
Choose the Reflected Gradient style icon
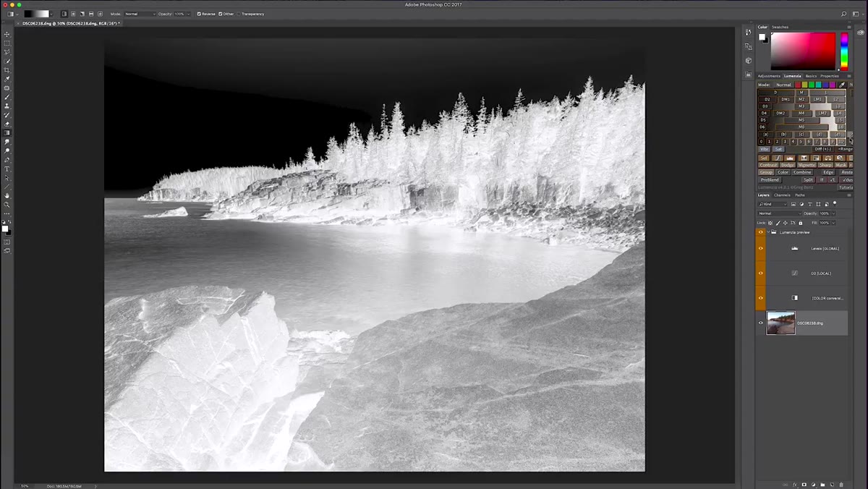point(91,14)
